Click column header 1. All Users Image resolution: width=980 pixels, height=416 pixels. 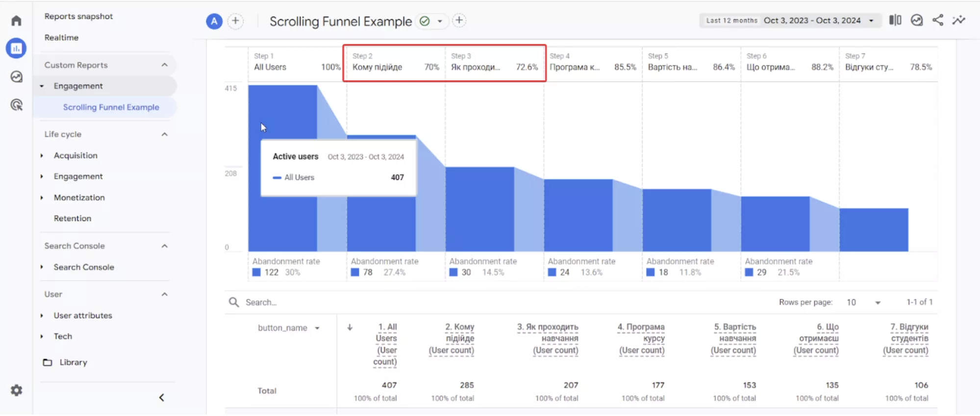(x=386, y=344)
